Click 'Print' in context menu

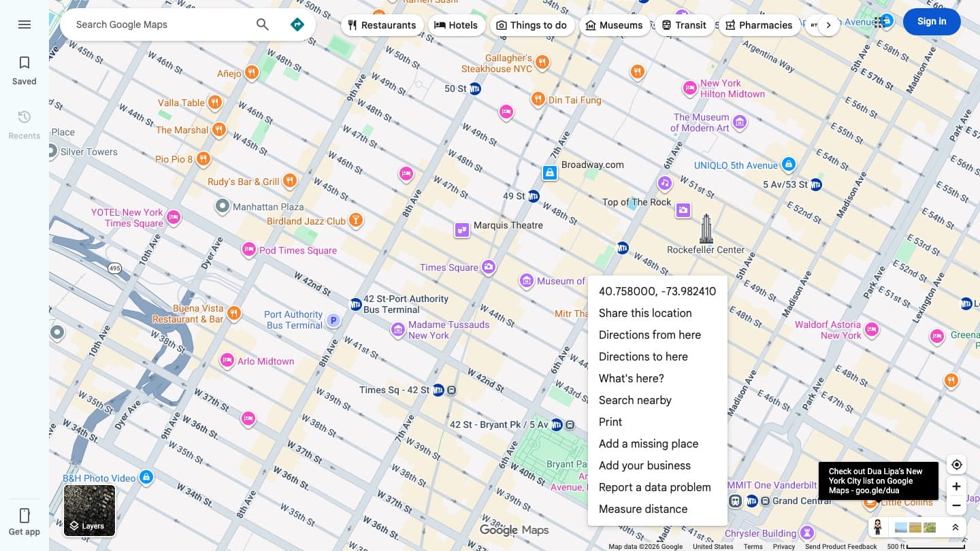(657, 422)
